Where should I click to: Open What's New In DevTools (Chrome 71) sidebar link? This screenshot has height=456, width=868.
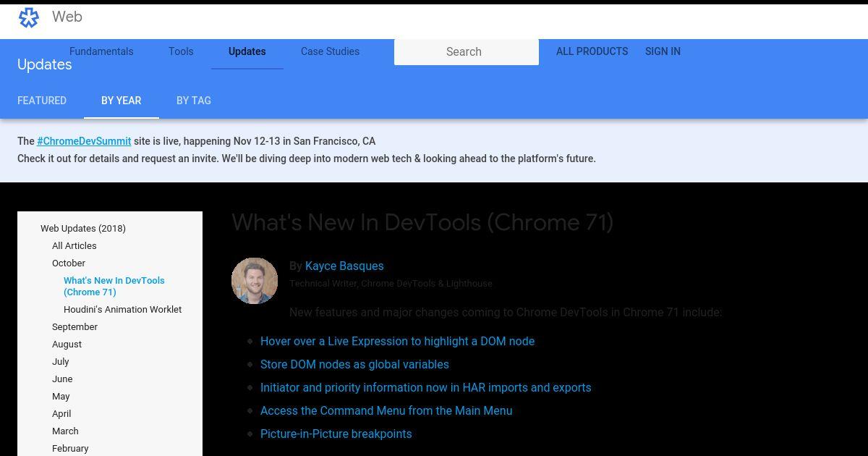click(x=114, y=286)
